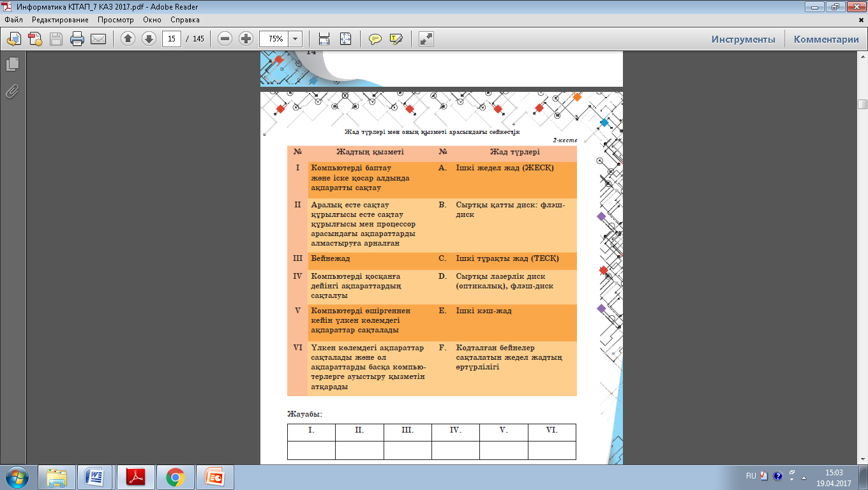Image resolution: width=868 pixels, height=490 pixels.
Task: Expand the page thumbnails side panel
Action: click(x=12, y=64)
